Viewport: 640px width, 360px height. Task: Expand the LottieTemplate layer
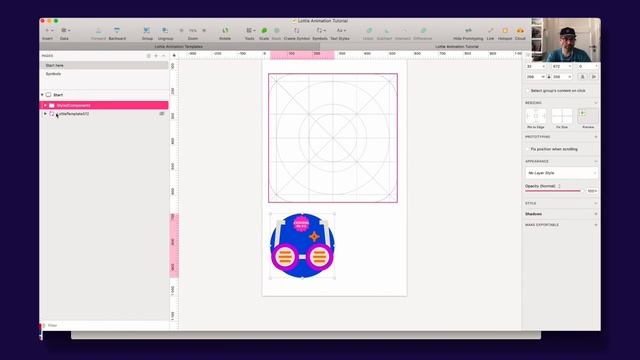coord(45,114)
